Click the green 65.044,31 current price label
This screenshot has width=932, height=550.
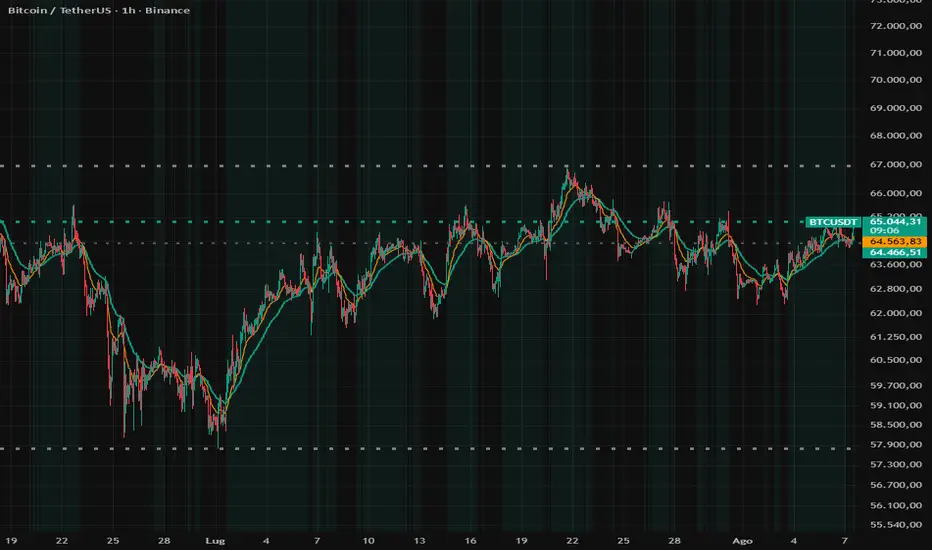[x=895, y=221]
